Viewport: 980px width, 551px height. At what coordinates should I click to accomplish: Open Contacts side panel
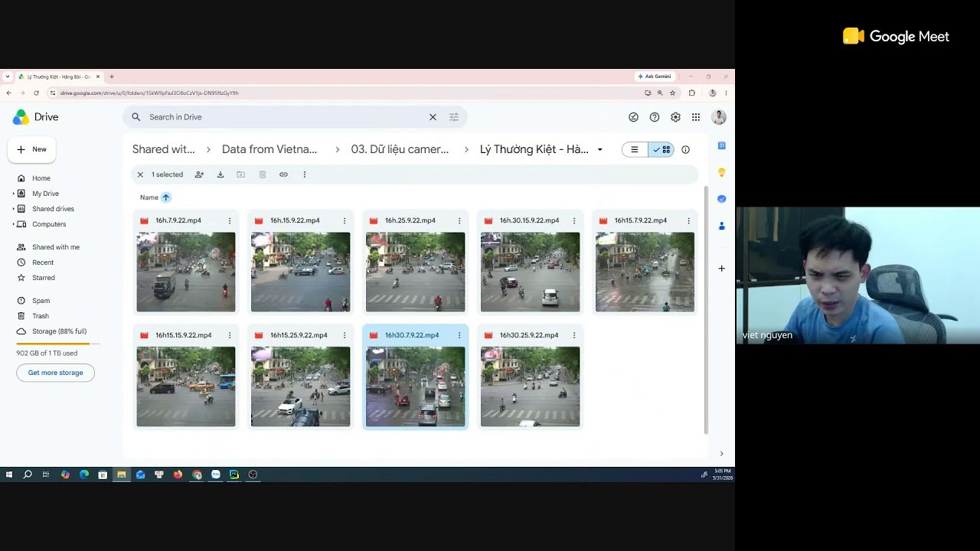tap(721, 226)
